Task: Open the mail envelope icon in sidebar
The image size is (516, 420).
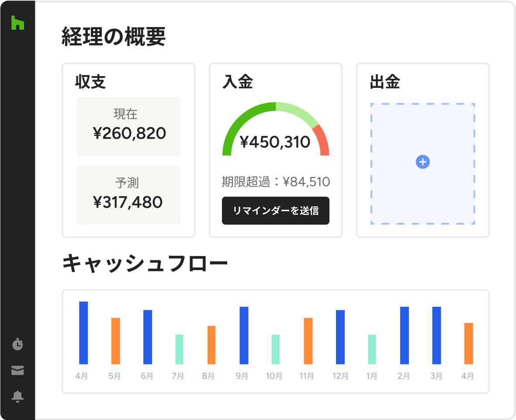Action: pos(17,371)
